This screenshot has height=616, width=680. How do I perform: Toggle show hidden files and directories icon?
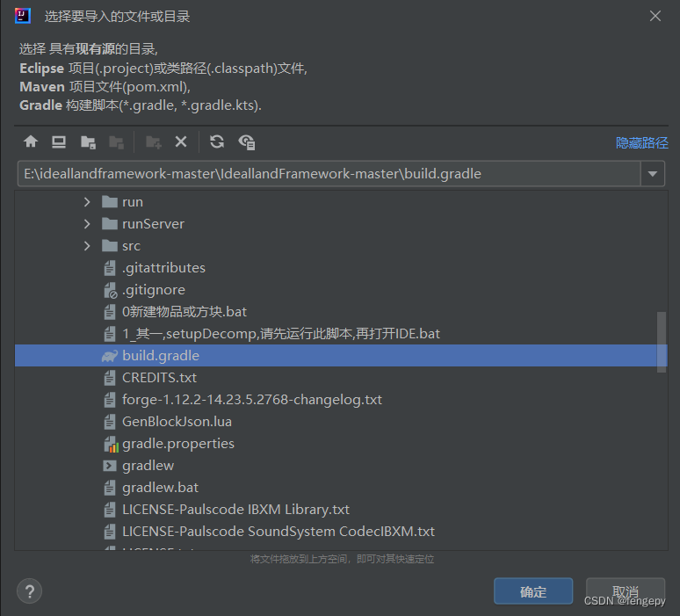(247, 141)
